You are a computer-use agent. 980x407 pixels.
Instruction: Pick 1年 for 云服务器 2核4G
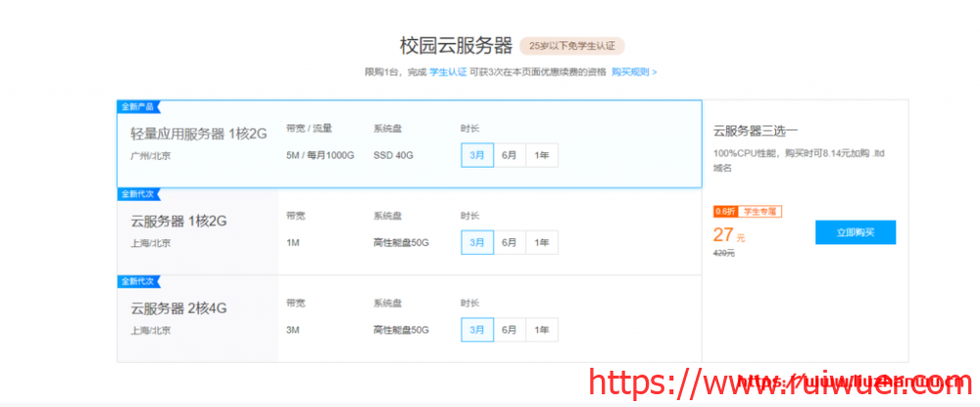pos(541,330)
